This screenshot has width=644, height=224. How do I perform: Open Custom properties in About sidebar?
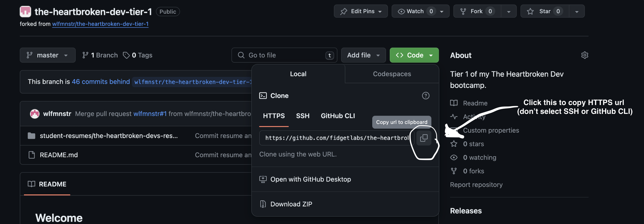click(x=491, y=130)
